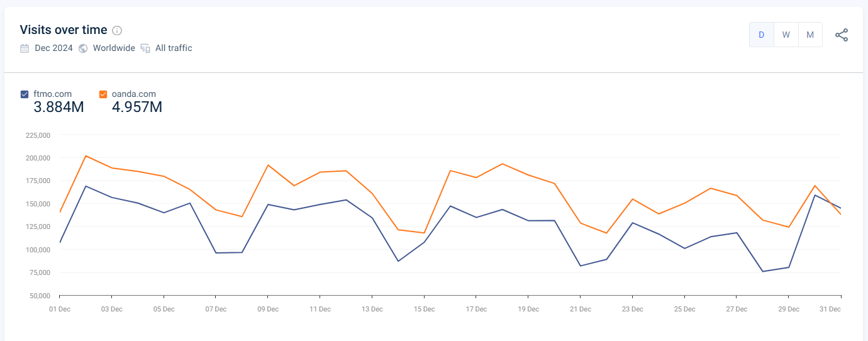Switch to daily view with D button
The width and height of the screenshot is (868, 341).
coord(761,35)
